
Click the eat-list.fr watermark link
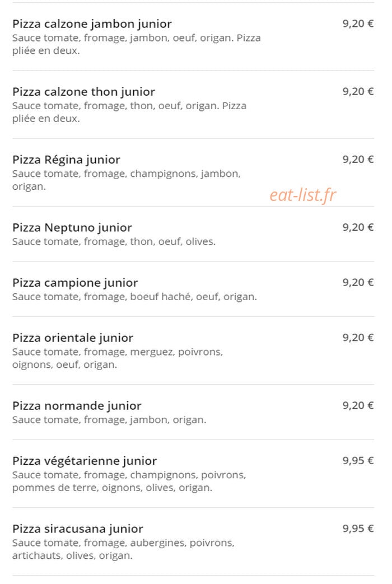[302, 195]
